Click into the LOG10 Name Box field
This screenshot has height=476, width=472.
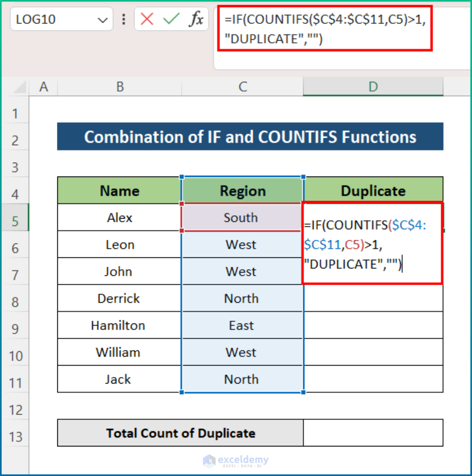[x=51, y=20]
